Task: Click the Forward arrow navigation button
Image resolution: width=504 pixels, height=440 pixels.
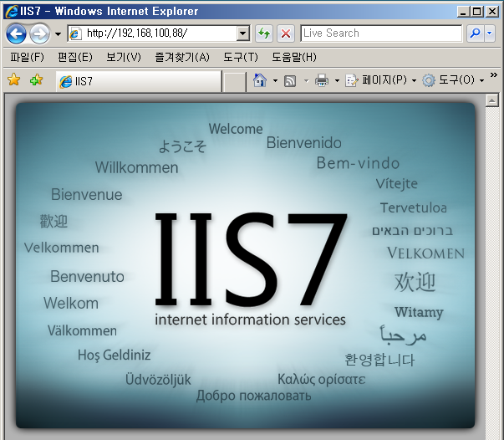Action: click(40, 33)
